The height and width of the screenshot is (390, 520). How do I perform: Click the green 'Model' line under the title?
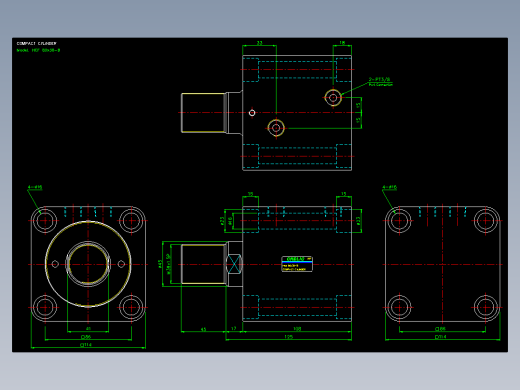point(38,50)
